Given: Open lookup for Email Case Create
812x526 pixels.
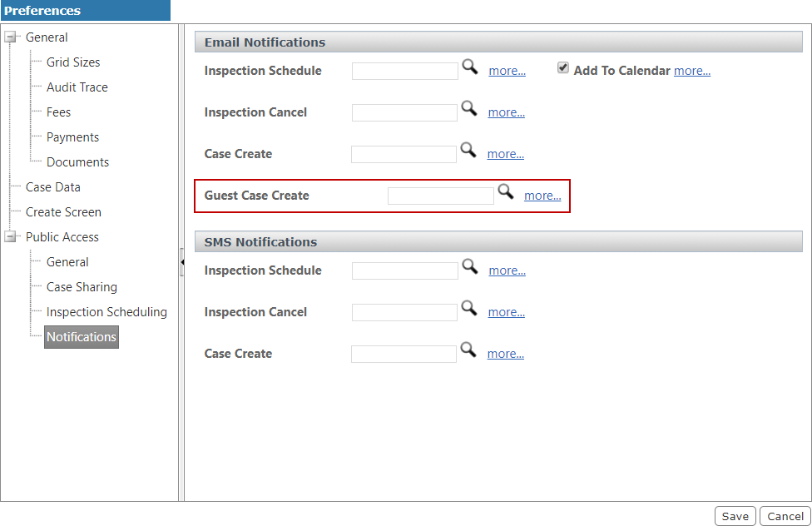Looking at the screenshot, I should pos(468,150).
